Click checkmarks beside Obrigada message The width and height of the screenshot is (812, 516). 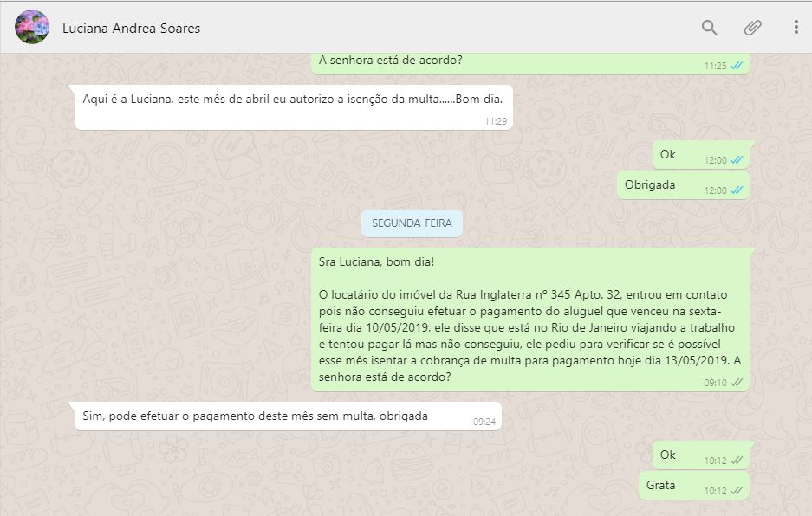click(x=737, y=190)
